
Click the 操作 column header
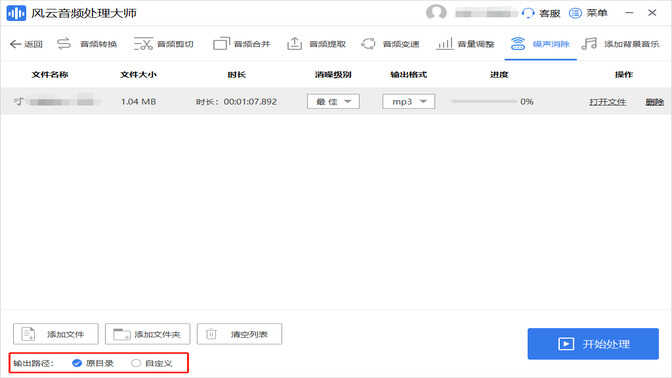click(x=624, y=75)
